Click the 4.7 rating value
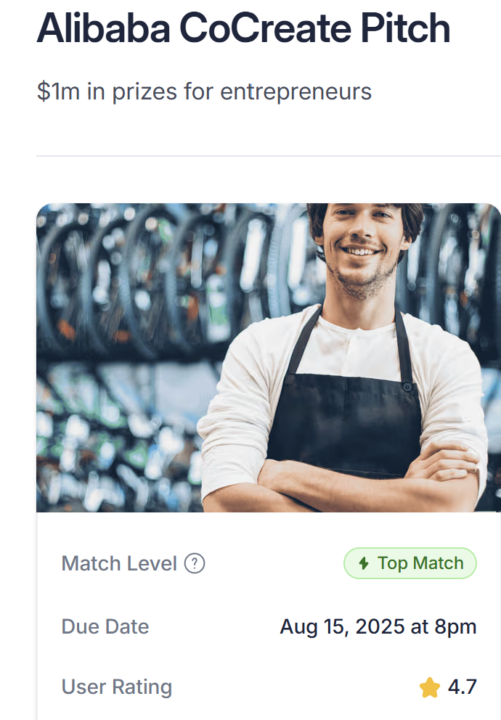Screen dimensions: 501x720 point(462,687)
